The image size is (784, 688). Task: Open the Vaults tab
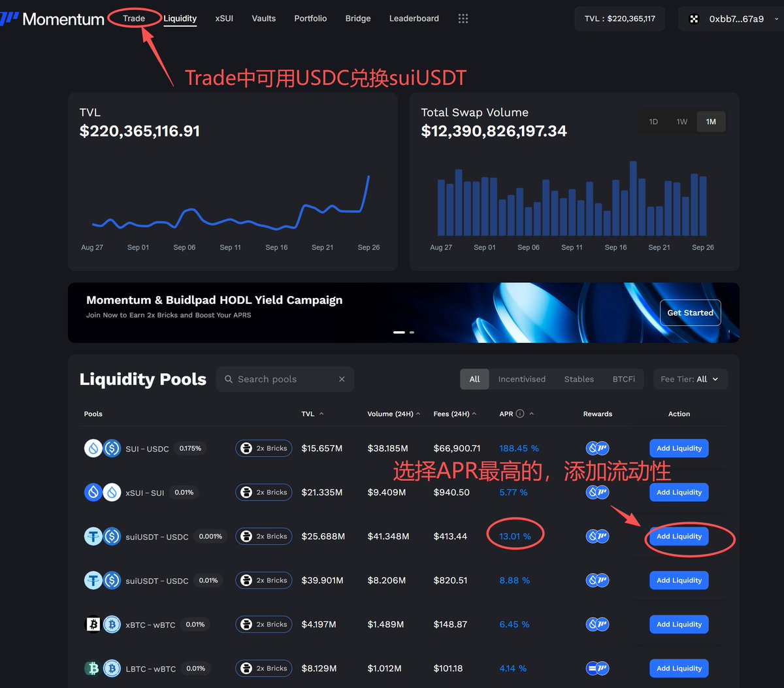[264, 18]
